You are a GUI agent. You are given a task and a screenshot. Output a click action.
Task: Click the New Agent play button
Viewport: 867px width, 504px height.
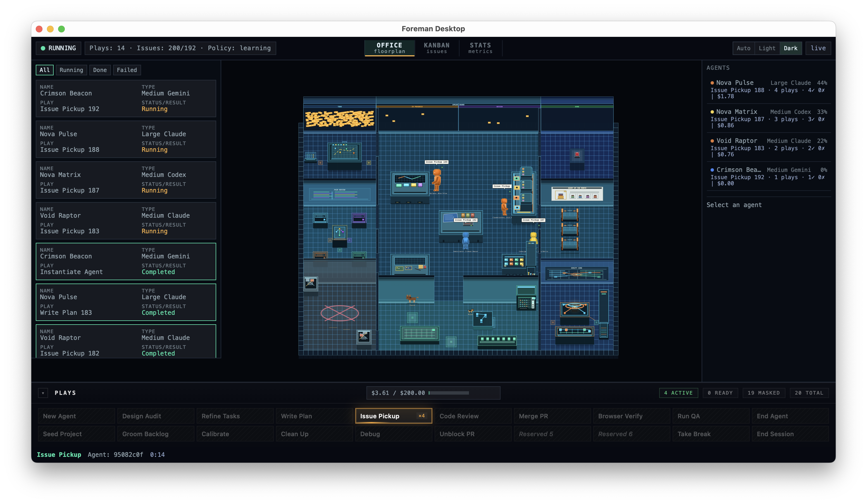pos(76,416)
